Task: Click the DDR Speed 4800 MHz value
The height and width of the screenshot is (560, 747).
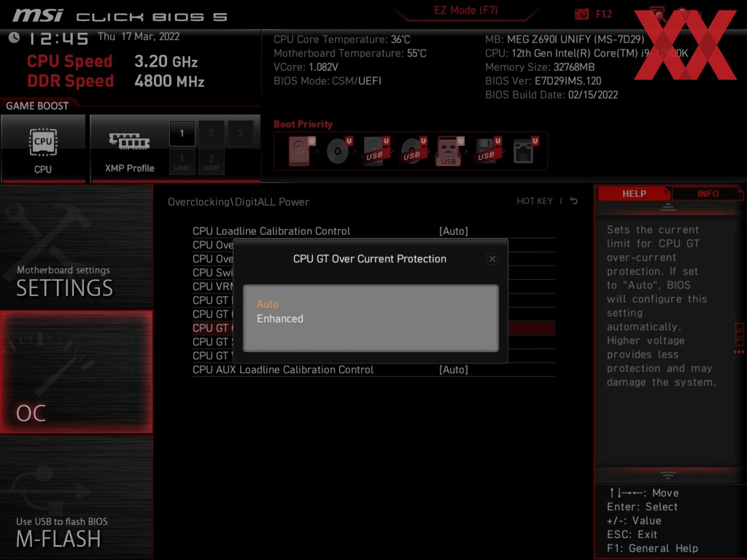Action: 169,81
